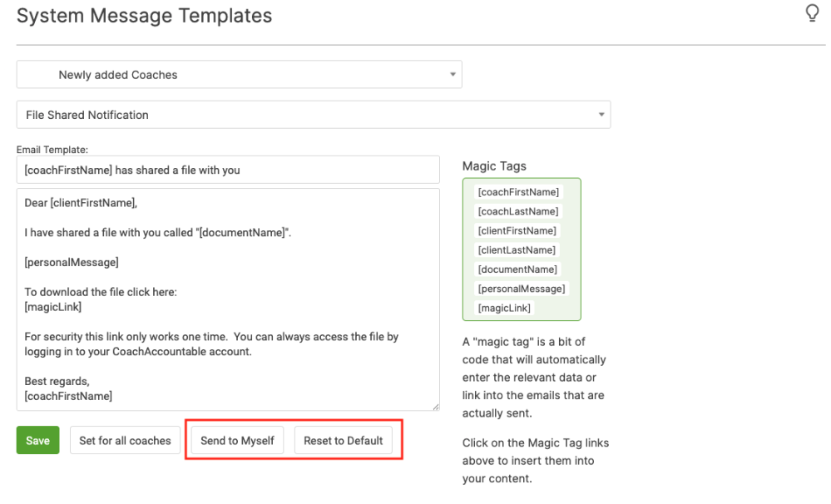The width and height of the screenshot is (831, 504).
Task: Select the [magicLink] magic tag
Action: click(504, 308)
